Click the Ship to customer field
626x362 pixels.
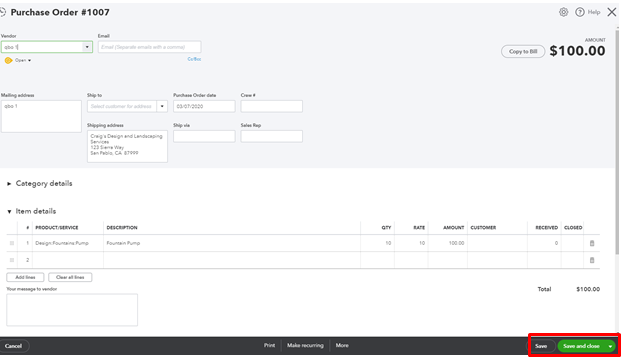[122, 106]
